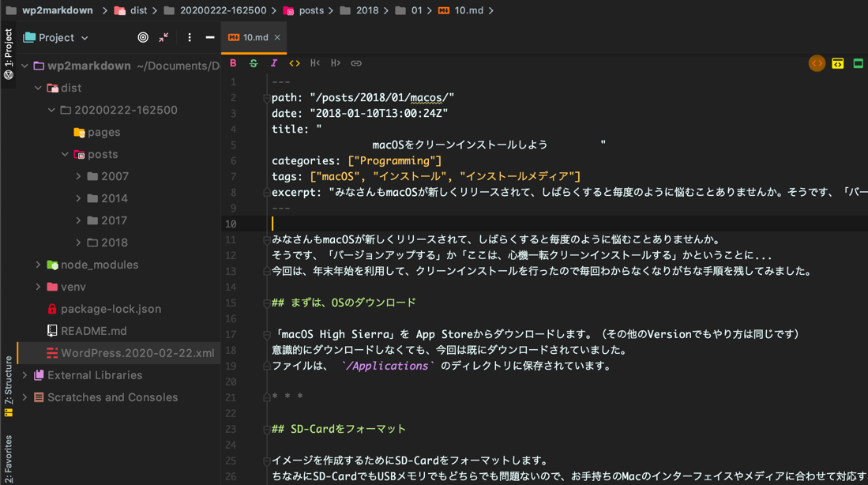Click the posts breadcrumb in navigation bar
The image size is (868, 485).
[x=310, y=10]
